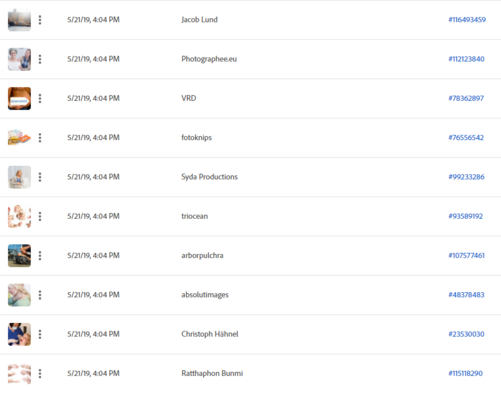Open asset link #112123840
Image resolution: width=501 pixels, height=393 pixels.
click(466, 59)
